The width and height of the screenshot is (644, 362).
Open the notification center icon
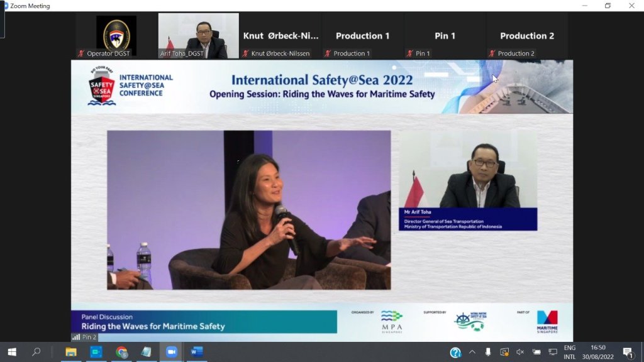click(x=627, y=352)
